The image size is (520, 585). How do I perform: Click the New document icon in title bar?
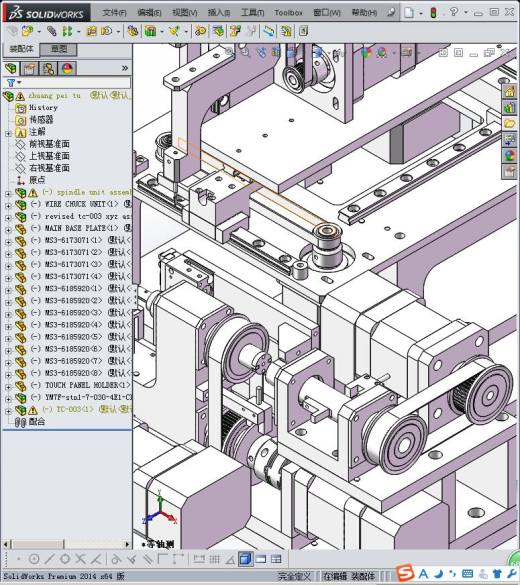coord(409,13)
